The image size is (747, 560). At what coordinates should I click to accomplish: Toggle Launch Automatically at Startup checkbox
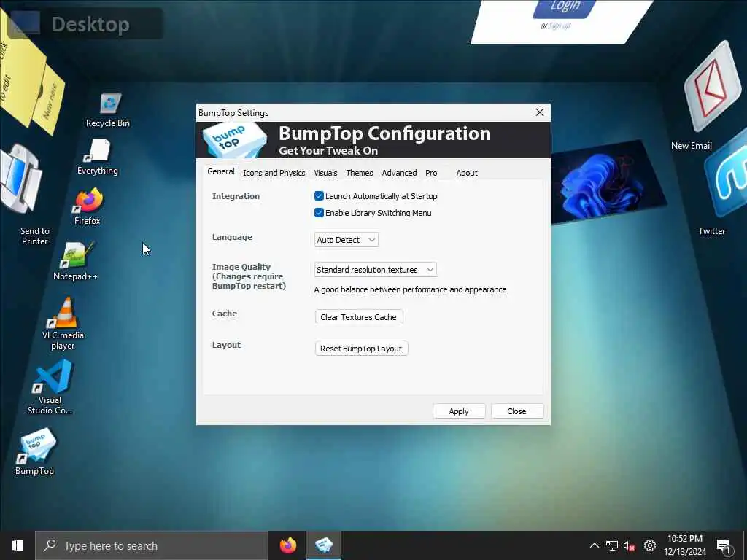coord(320,195)
